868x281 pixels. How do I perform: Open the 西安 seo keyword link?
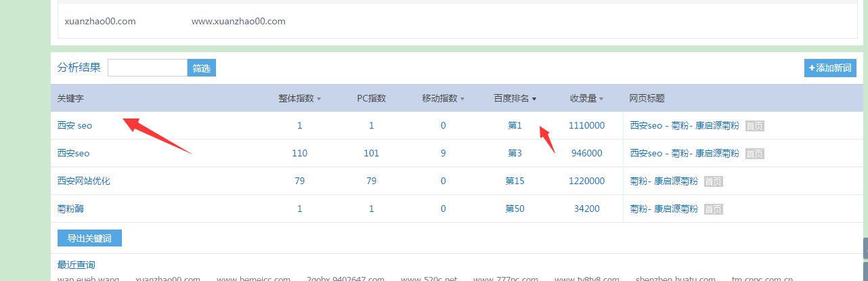click(x=74, y=125)
